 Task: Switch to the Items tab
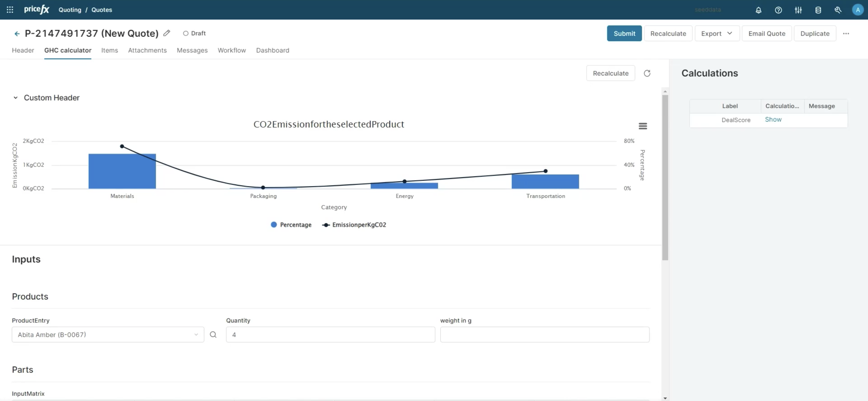(x=109, y=50)
